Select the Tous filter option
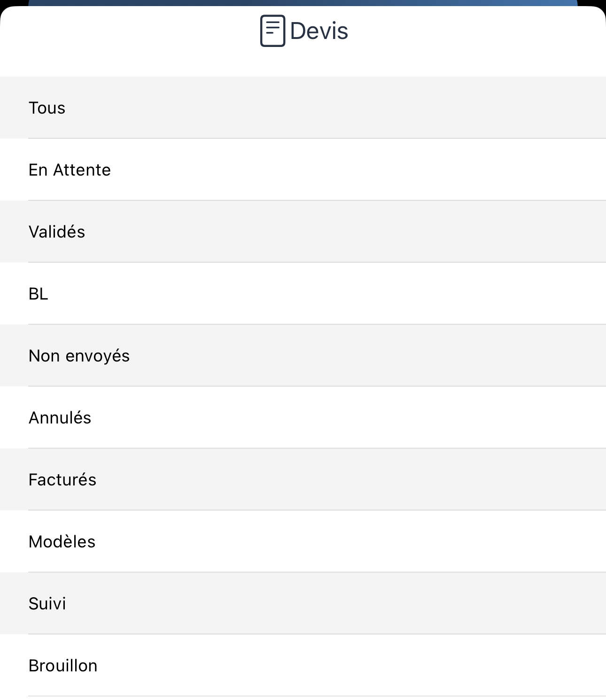 click(x=303, y=108)
